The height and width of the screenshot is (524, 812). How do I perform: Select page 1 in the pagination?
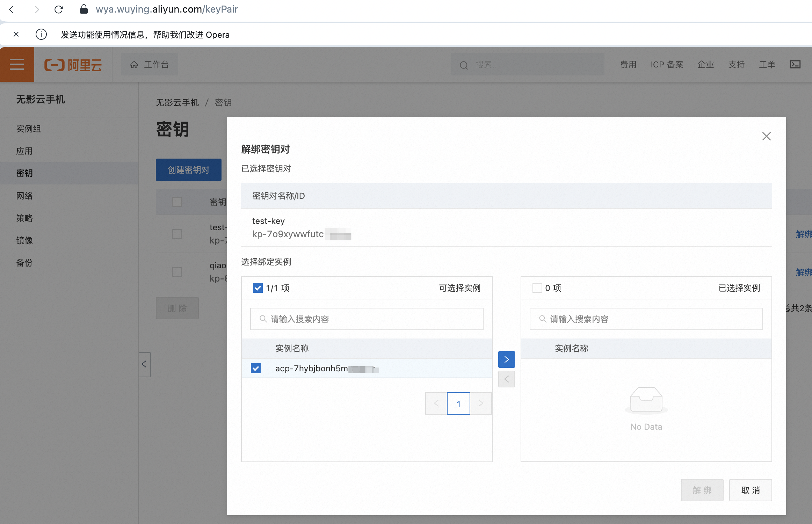(458, 403)
